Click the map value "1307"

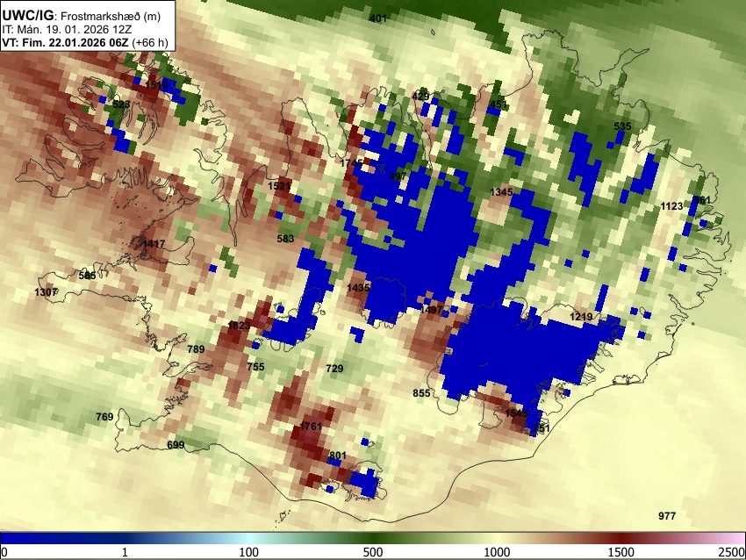pyautogui.click(x=47, y=292)
